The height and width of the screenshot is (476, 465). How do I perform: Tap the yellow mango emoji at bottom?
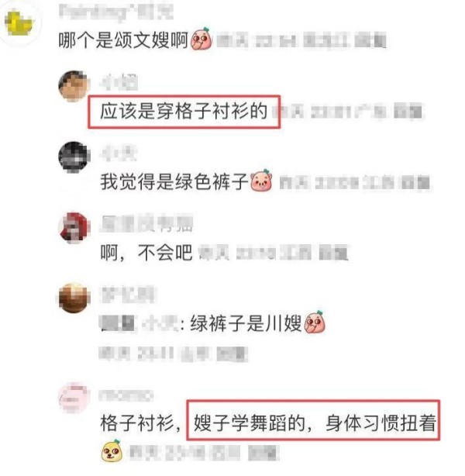[112, 451]
